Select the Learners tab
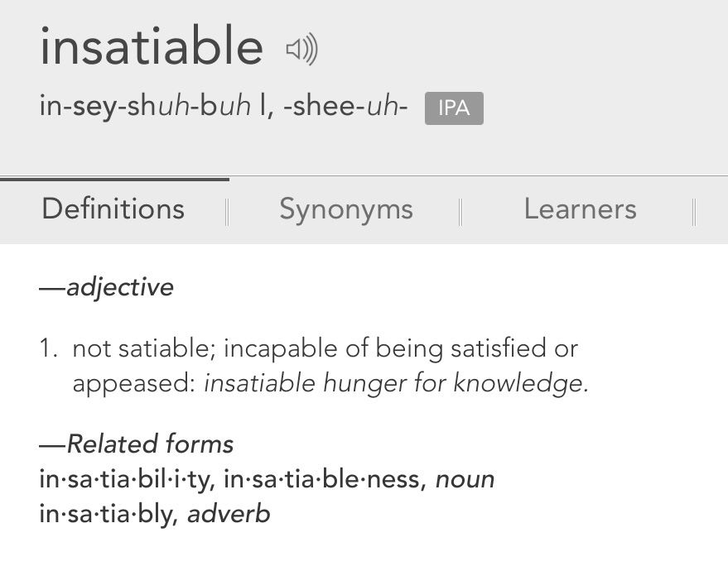728x571 pixels. [x=580, y=209]
